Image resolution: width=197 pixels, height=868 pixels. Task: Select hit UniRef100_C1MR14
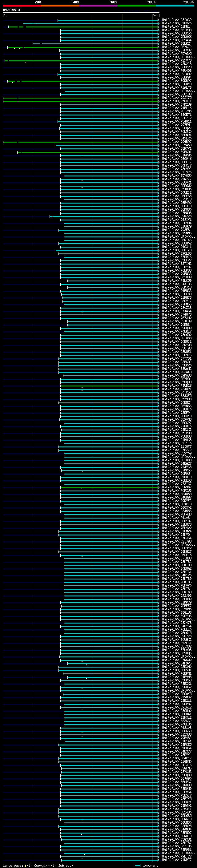[177, 26]
